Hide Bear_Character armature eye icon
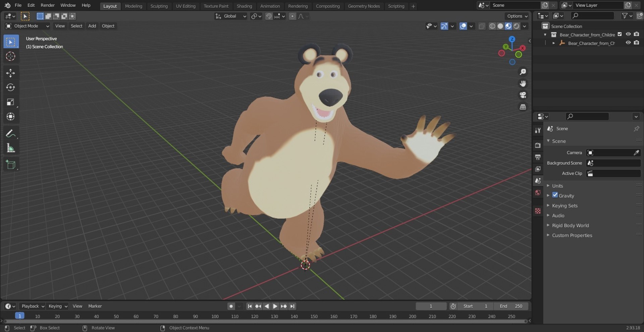Image resolution: width=644 pixels, height=332 pixels. point(628,43)
